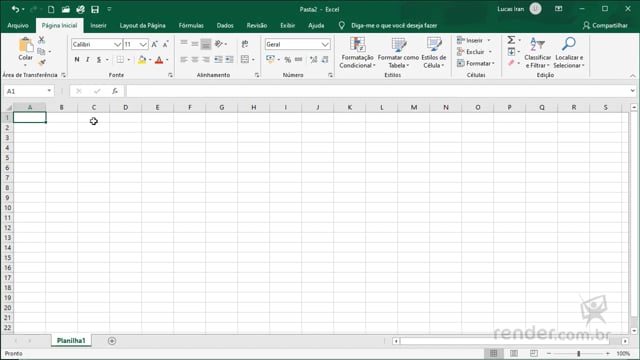Image resolution: width=640 pixels, height=360 pixels.
Task: Toggle italic formatting
Action: click(87, 60)
